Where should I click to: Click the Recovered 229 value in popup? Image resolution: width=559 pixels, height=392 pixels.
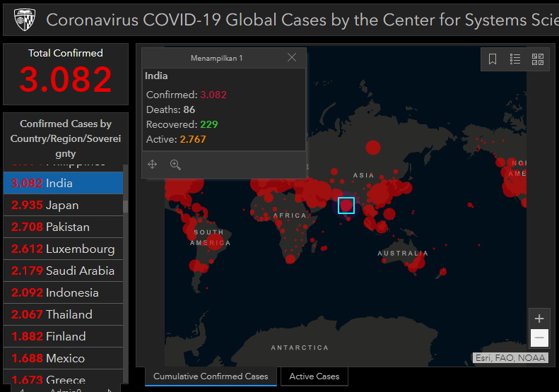coord(209,124)
